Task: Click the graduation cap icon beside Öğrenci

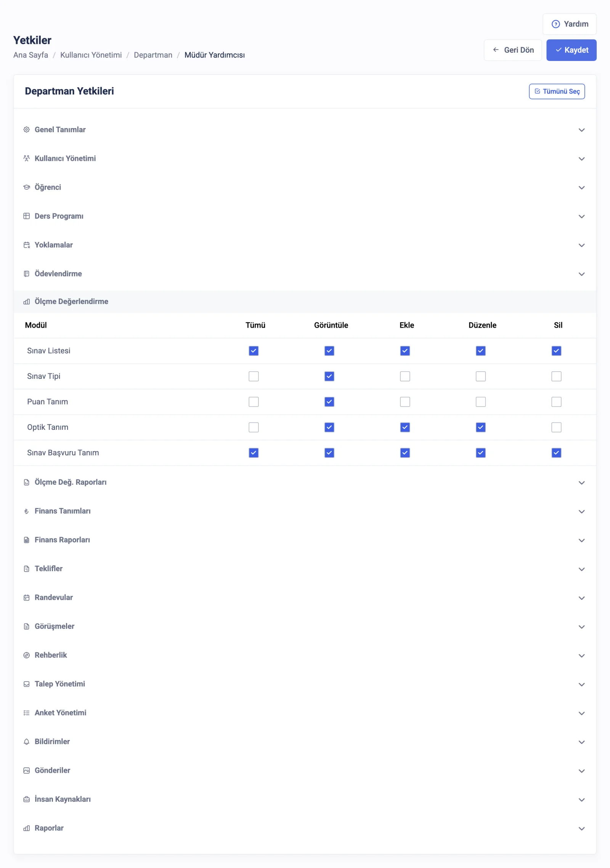Action: point(26,187)
